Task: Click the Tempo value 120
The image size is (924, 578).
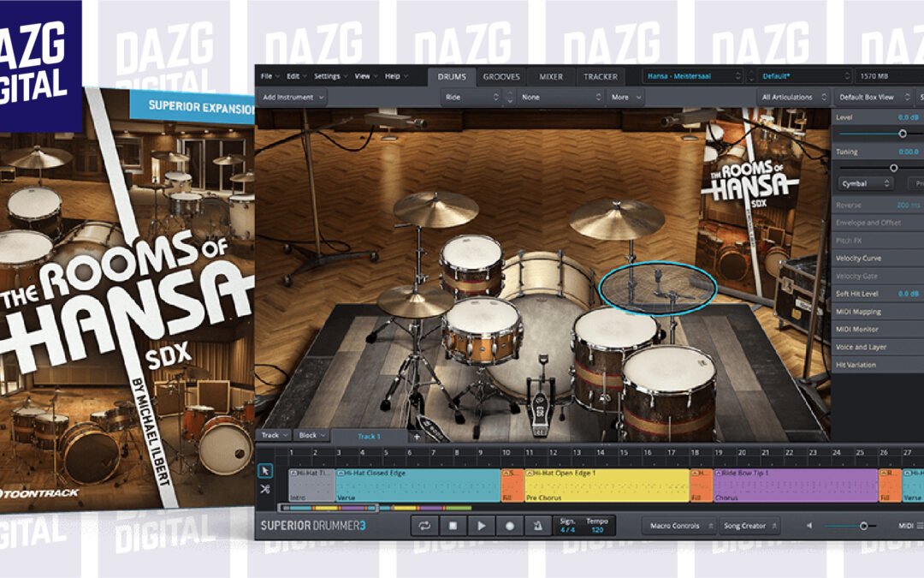Action: pyautogui.click(x=597, y=530)
